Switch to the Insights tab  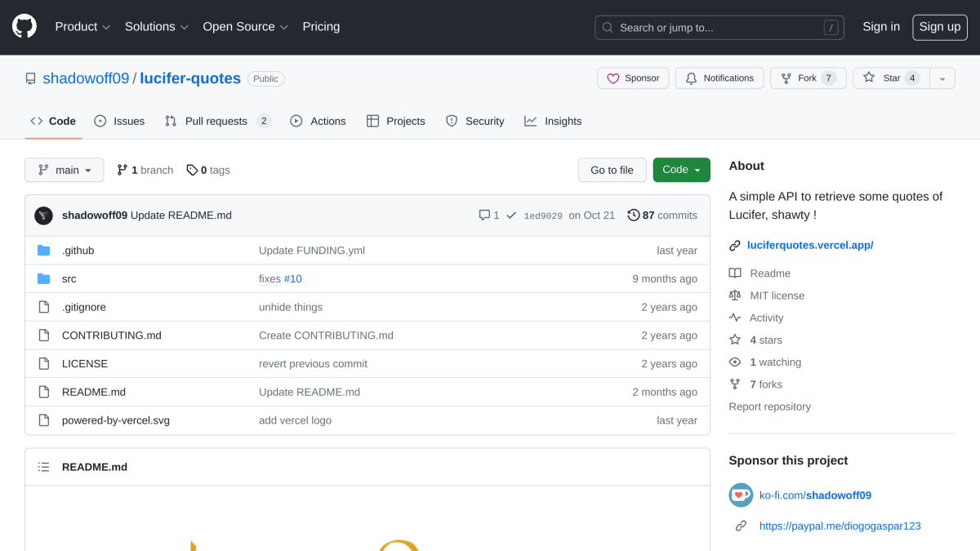pos(553,121)
